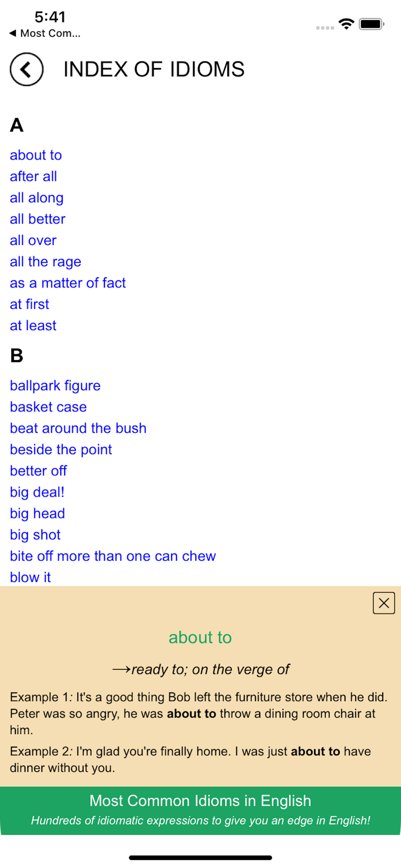This screenshot has height=868, width=401.
Task: Show 'as a matter of fact' definition
Action: coord(68,283)
